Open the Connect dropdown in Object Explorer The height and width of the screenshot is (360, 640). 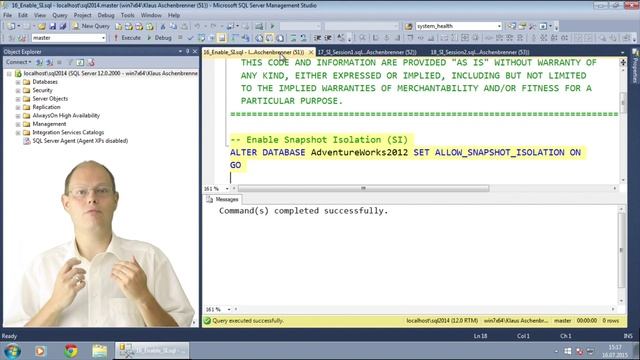(x=19, y=62)
